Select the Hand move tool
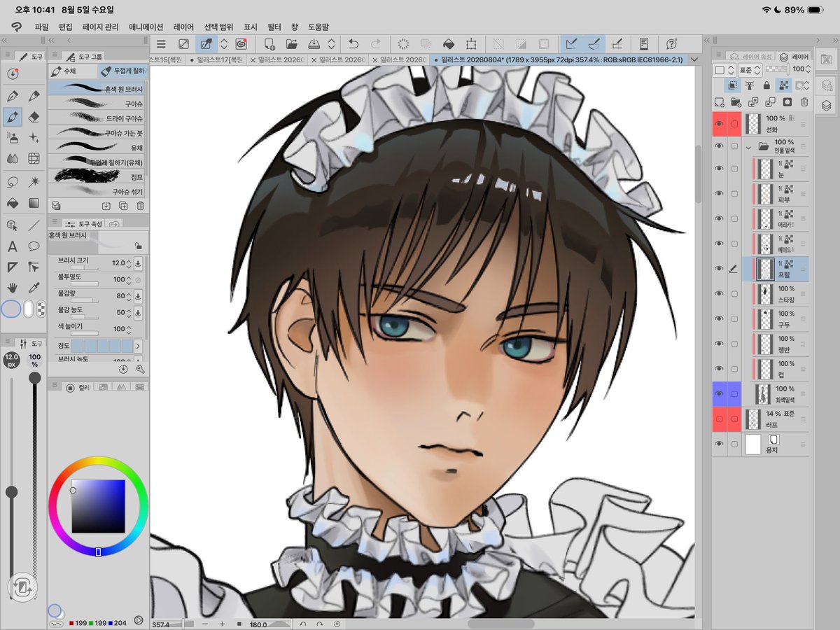This screenshot has width=840, height=630. pyautogui.click(x=12, y=288)
